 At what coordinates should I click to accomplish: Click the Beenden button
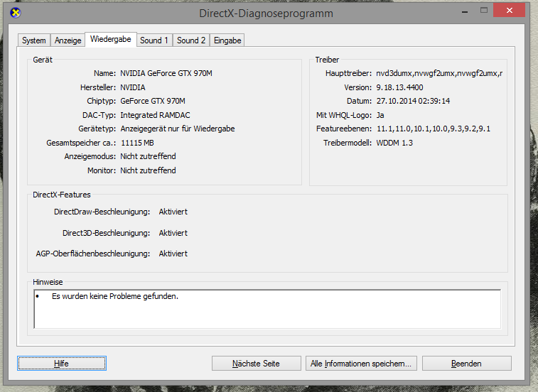(467, 363)
